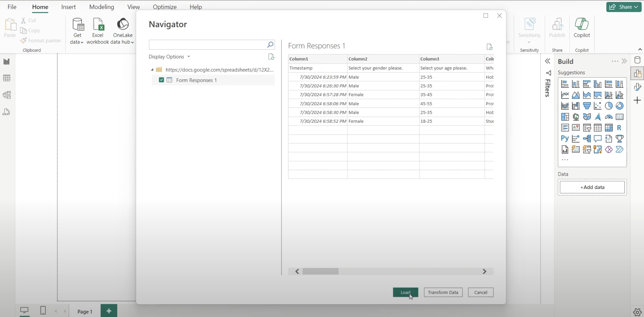Open the File menu

(x=12, y=7)
